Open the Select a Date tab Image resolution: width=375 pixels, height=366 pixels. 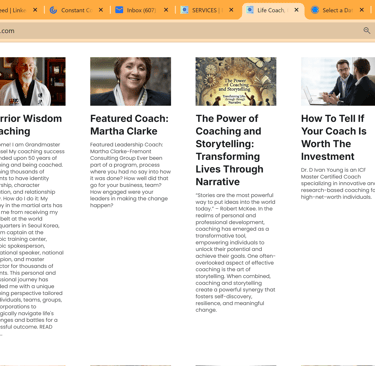tap(337, 10)
